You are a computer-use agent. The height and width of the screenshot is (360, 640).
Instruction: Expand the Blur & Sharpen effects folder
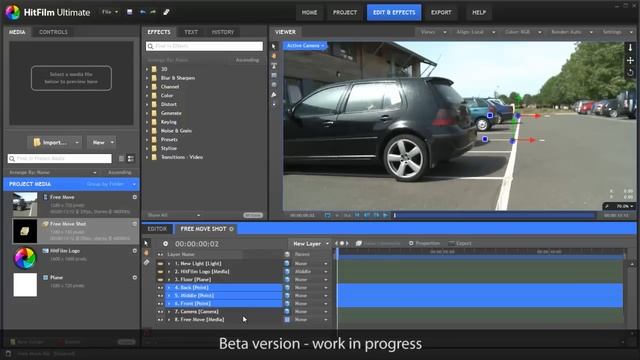[147, 78]
